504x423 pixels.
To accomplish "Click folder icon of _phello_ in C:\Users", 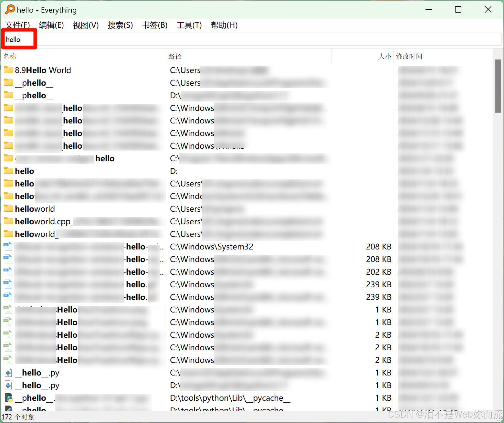I will pyautogui.click(x=8, y=82).
